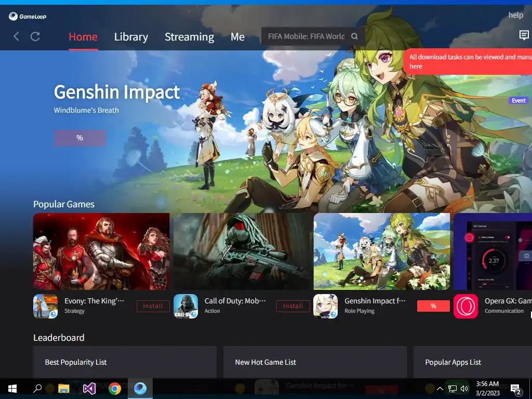Image resolution: width=532 pixels, height=399 pixels.
Task: Click the Genshin Impact banner download progress button
Action: 79,138
